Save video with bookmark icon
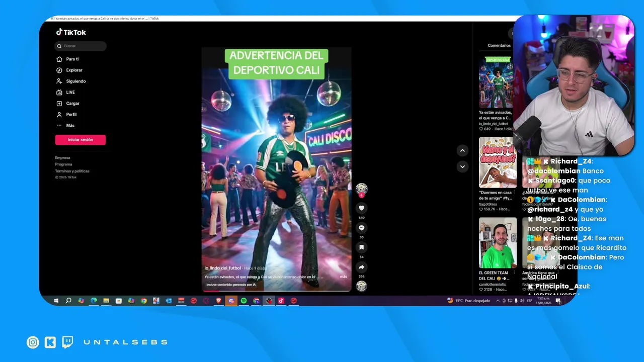Viewport: 644px width, 362px height. [x=361, y=247]
